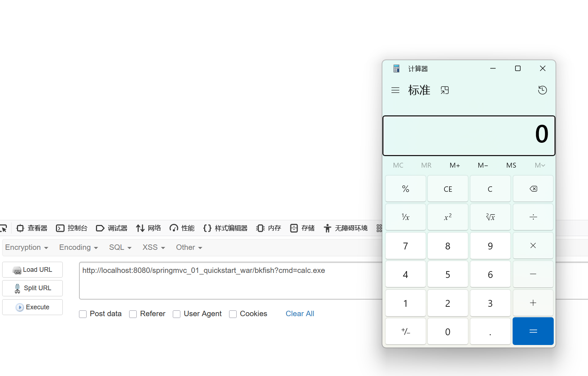Click the element picker icon in devtools
Screen dimensions: 588x376
coord(4,228)
